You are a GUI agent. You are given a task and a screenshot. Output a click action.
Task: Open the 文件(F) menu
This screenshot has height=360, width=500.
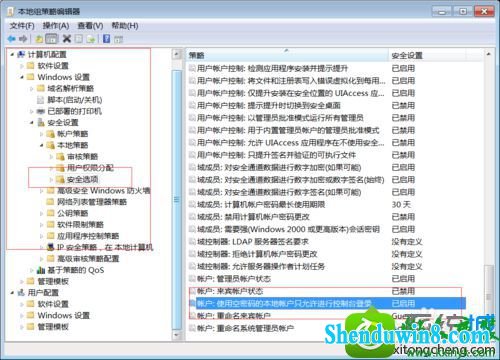click(x=22, y=26)
